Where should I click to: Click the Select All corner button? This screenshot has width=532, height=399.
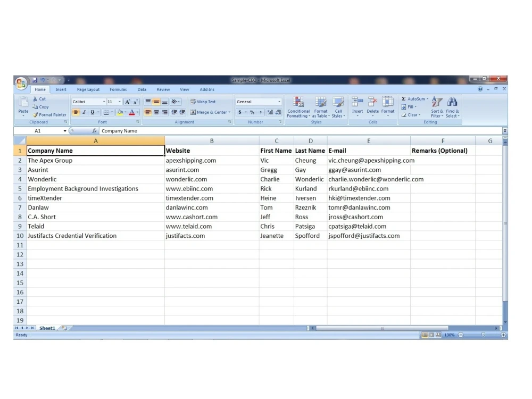tap(20, 141)
